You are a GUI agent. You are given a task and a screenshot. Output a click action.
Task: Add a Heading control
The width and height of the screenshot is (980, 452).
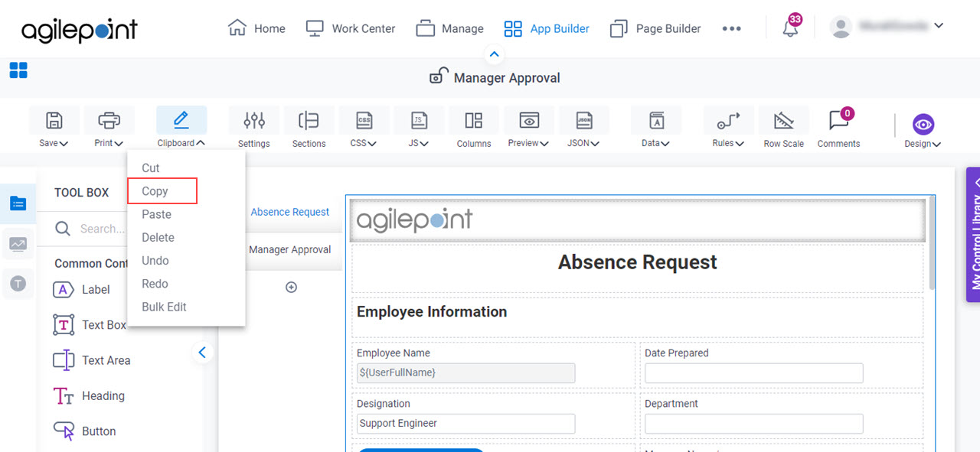(88, 395)
